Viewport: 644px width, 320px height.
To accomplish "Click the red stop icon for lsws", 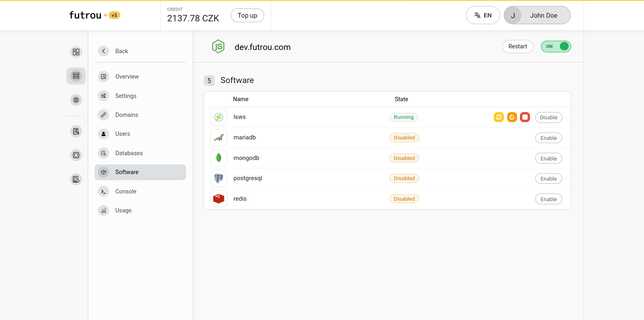I will tap(525, 117).
